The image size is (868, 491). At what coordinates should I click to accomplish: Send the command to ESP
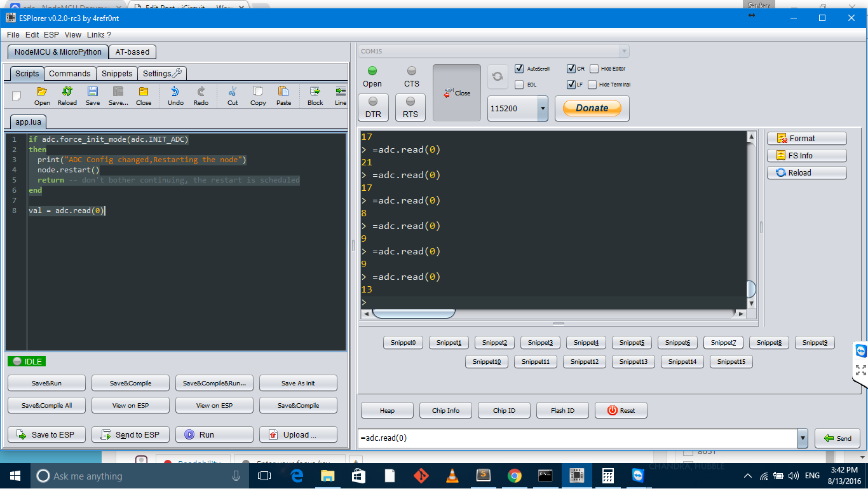[x=837, y=438]
